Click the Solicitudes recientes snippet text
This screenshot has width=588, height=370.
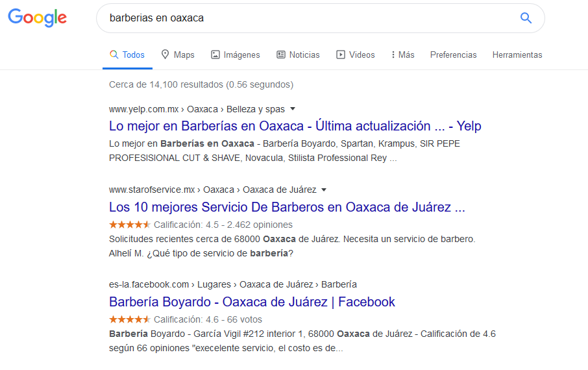[x=292, y=246]
